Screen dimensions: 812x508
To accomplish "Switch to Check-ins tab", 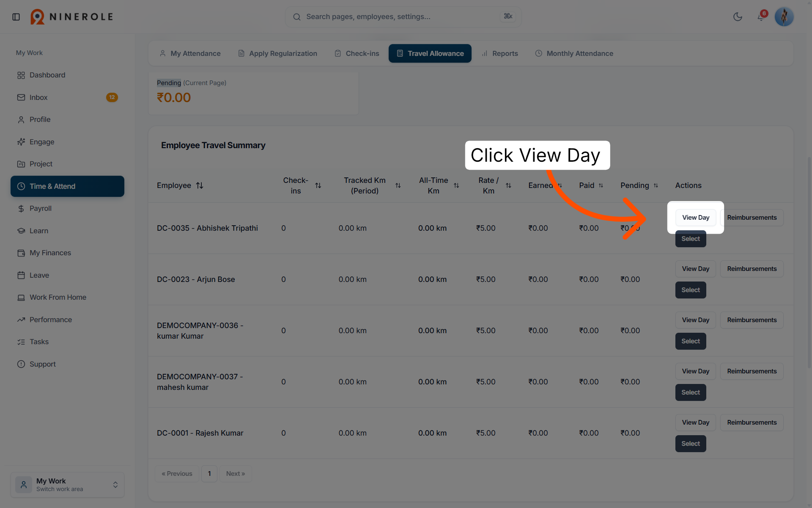I will [357, 53].
